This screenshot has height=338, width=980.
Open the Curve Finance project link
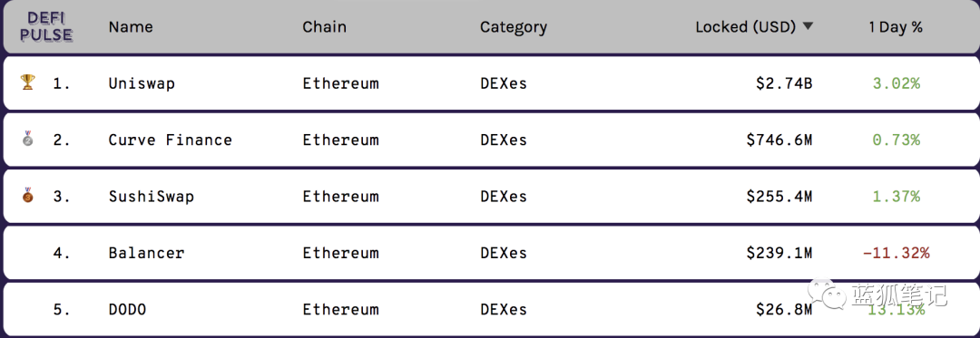pos(170,140)
